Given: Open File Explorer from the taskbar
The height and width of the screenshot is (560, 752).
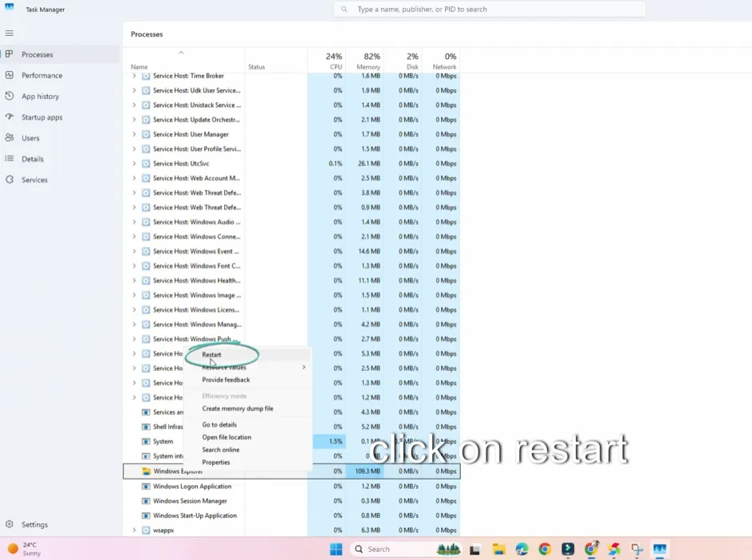Looking at the screenshot, I should point(498,549).
